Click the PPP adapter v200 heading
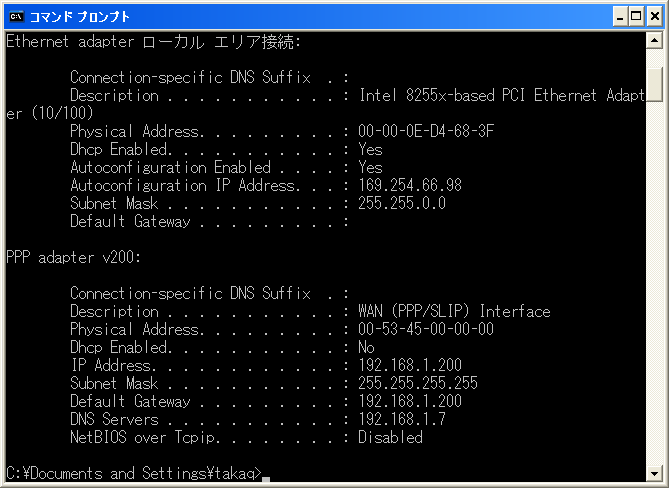 [x=73, y=258]
